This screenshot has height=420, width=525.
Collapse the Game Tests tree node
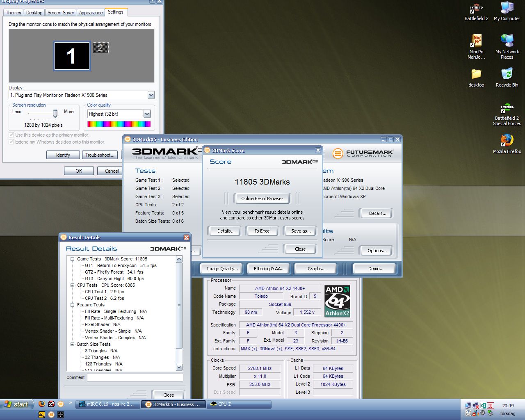tap(73, 259)
